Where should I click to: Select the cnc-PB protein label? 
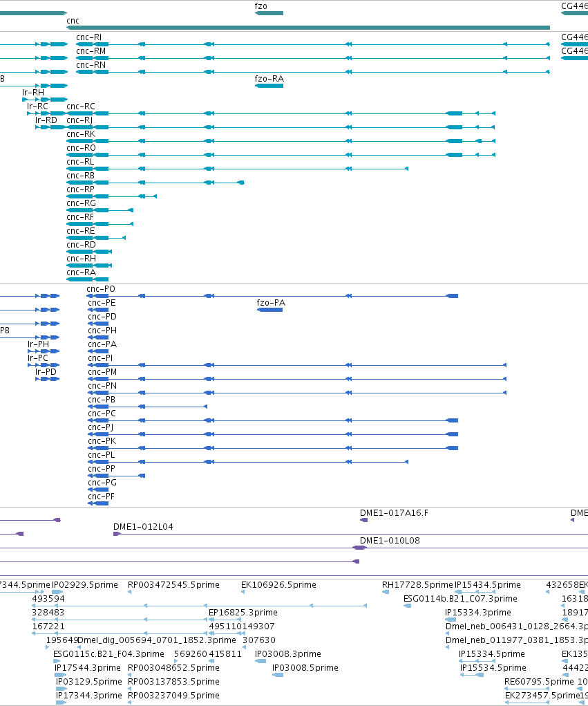pos(102,400)
